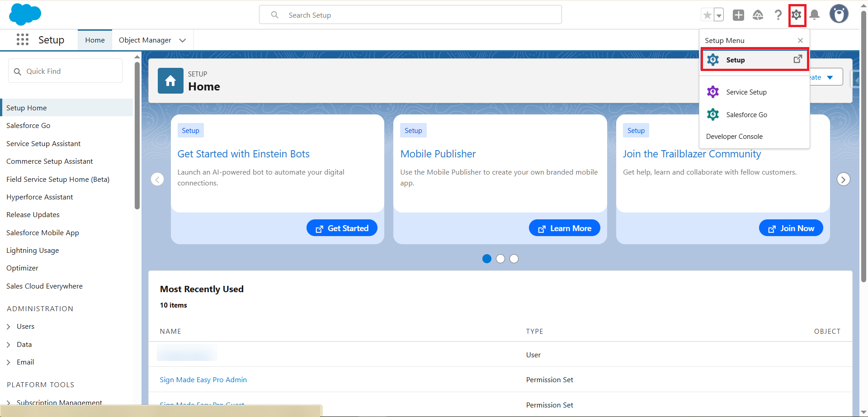Open the user profile avatar
Screen dimensions: 868x417
click(839, 14)
